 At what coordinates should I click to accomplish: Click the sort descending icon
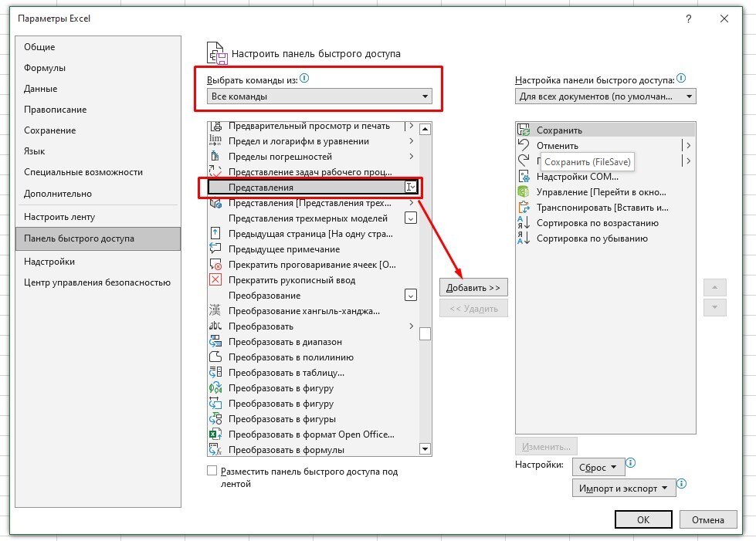pyautogui.click(x=524, y=238)
